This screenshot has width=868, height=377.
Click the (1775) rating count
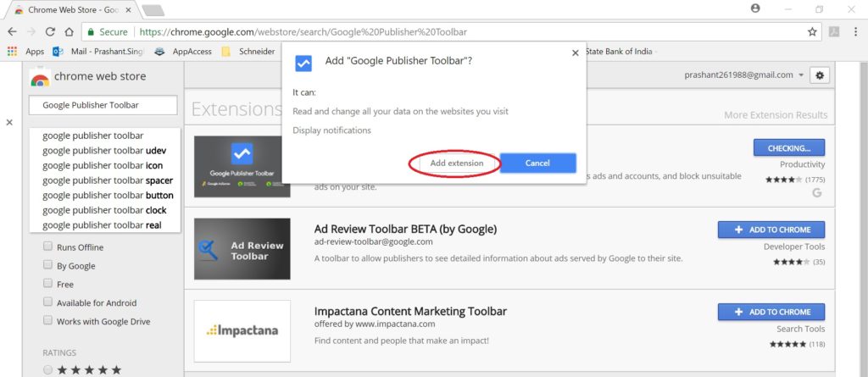click(815, 180)
